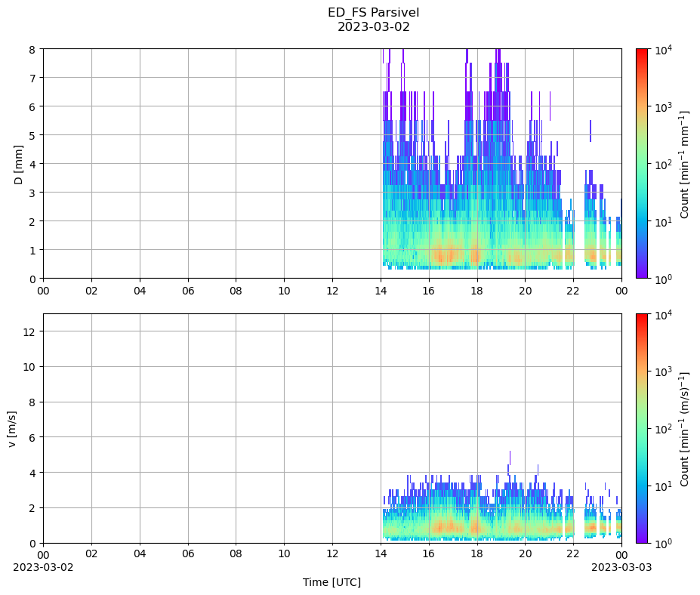Viewport: 700px width, 595px height.
Task: Click the '18' tick label on the bottom plot's time axis
Action: (476, 554)
